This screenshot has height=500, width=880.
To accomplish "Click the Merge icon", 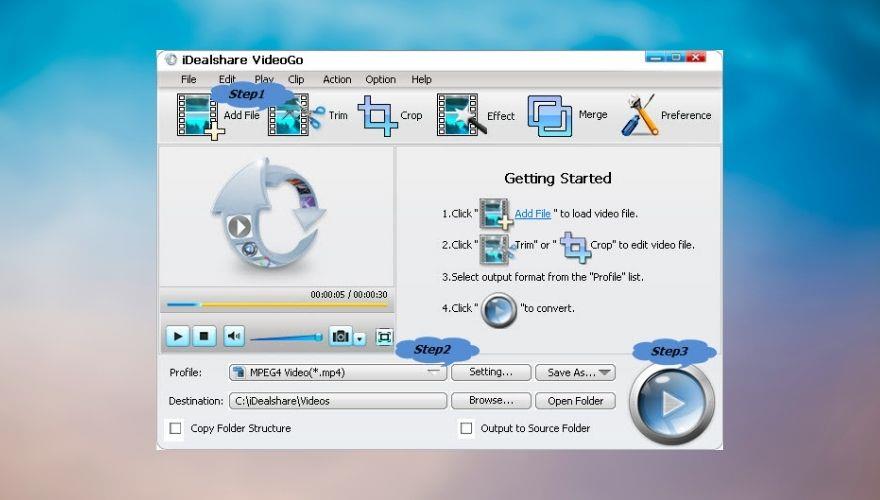I will pyautogui.click(x=549, y=116).
